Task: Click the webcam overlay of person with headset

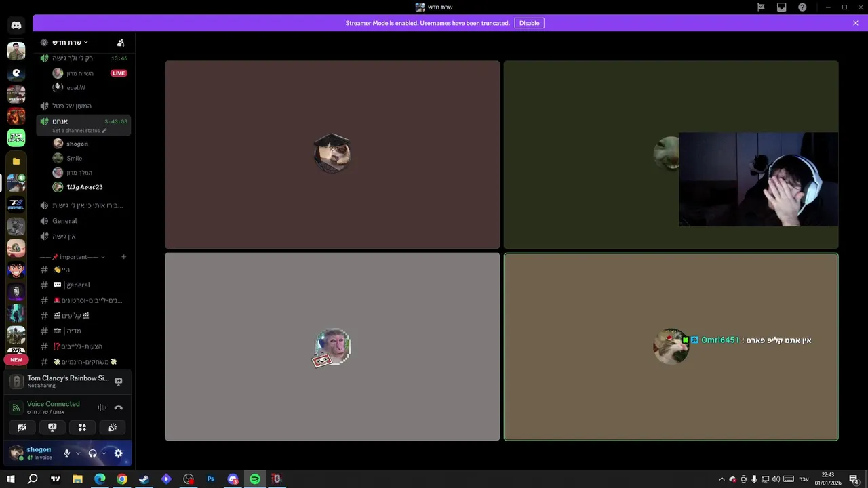Action: 758,180
